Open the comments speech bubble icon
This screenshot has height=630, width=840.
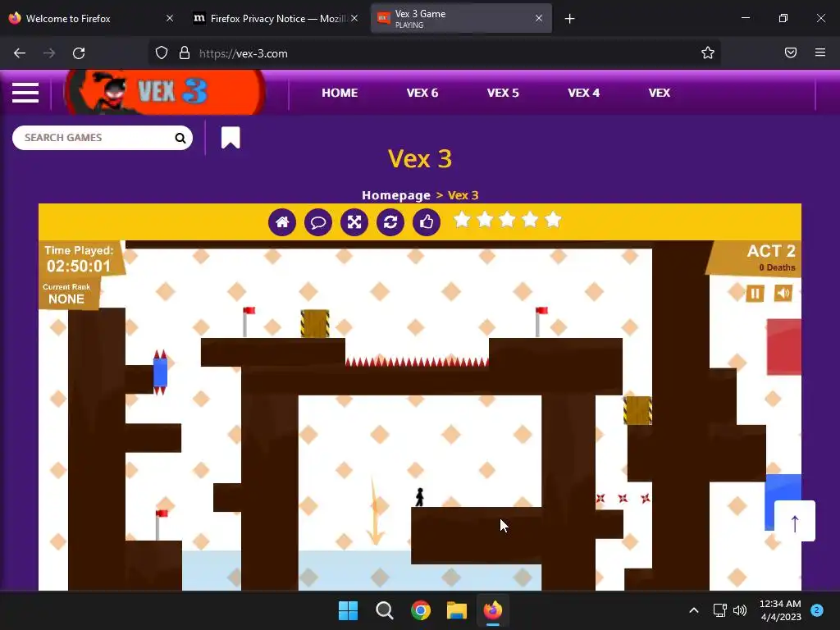(x=318, y=221)
